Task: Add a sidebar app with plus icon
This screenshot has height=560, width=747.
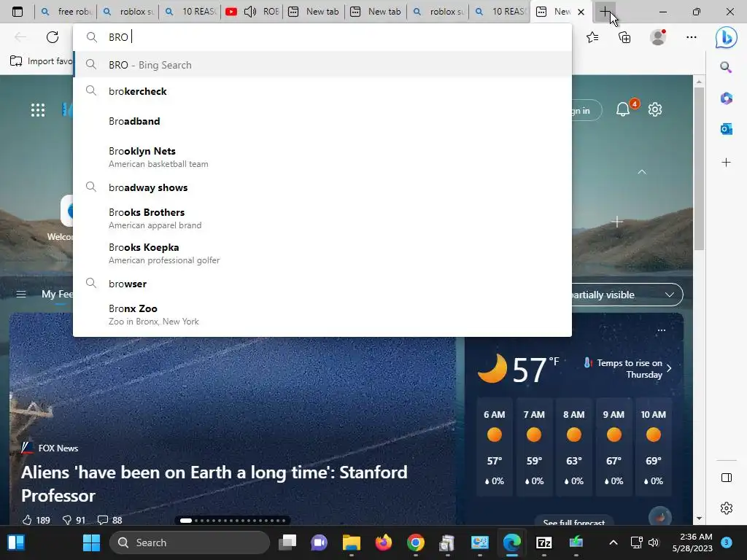Action: (x=726, y=163)
